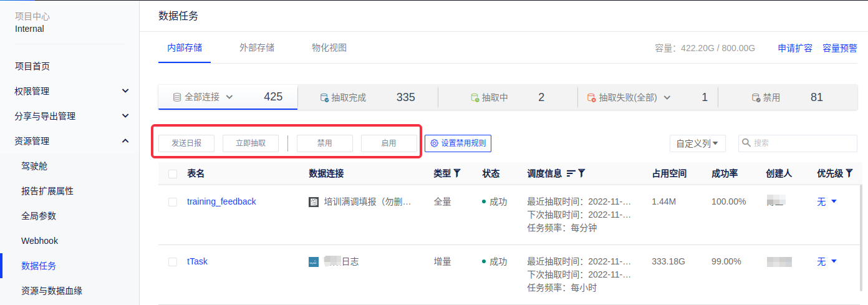Open the 申请扩容 link
Image resolution: width=868 pixels, height=305 pixels.
coord(795,48)
